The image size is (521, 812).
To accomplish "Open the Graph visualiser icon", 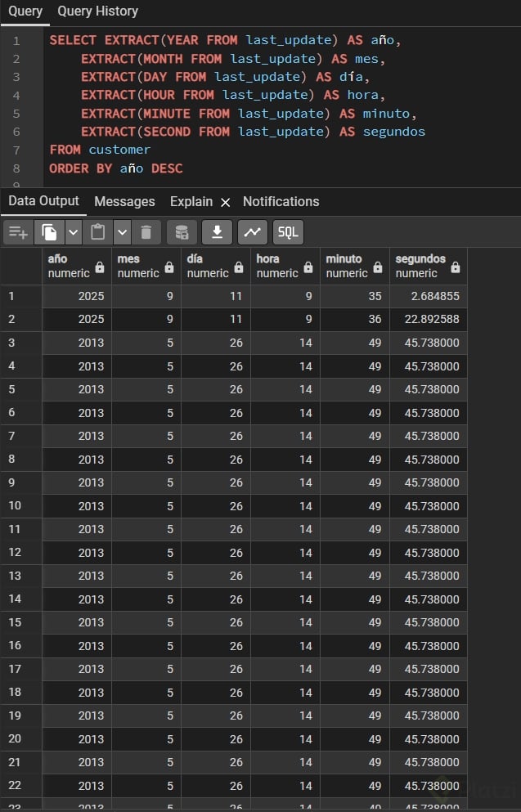I will (x=252, y=232).
